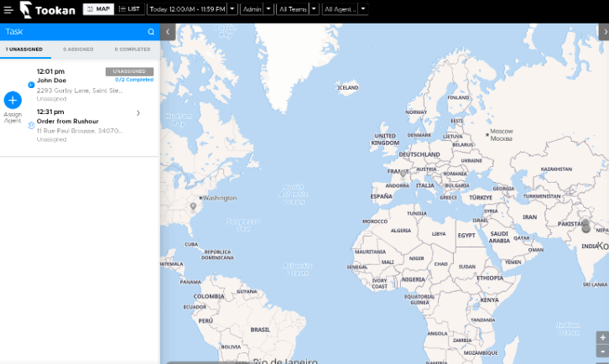Viewport: 609px width, 364px height.
Task: Switch to LIST view
Action: click(129, 9)
